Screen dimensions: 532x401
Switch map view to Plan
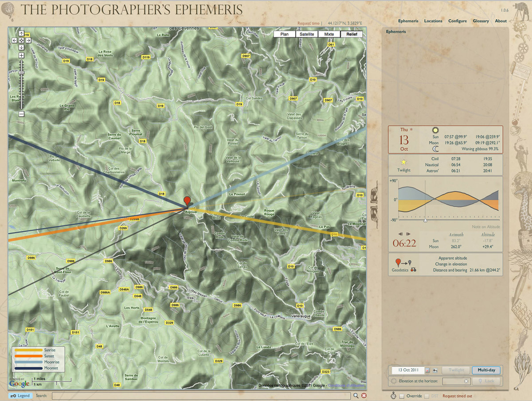(285, 34)
